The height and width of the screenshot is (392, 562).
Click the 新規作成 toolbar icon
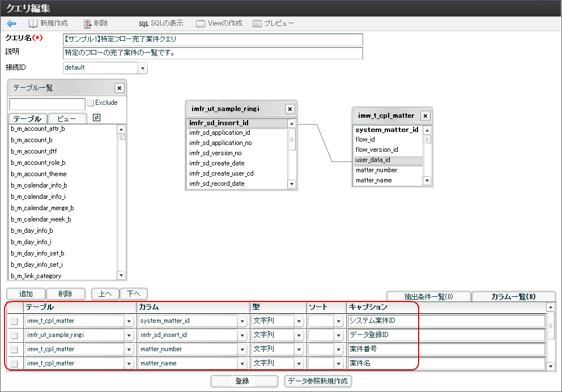coord(33,24)
